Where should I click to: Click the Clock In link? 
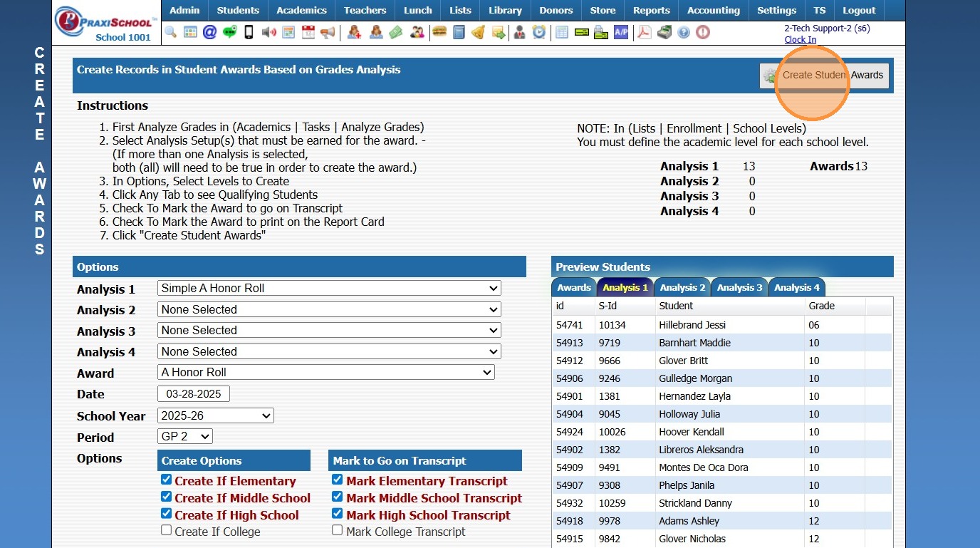click(800, 40)
